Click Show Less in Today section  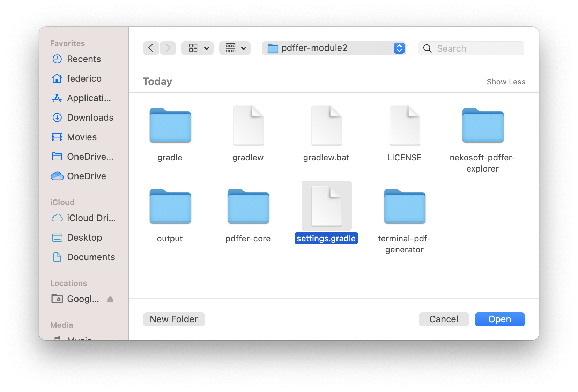(x=506, y=82)
